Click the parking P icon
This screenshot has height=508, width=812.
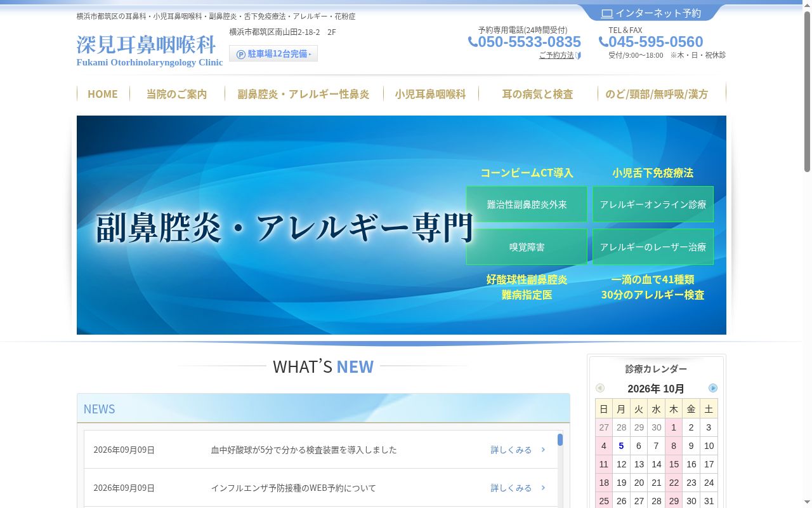click(241, 54)
